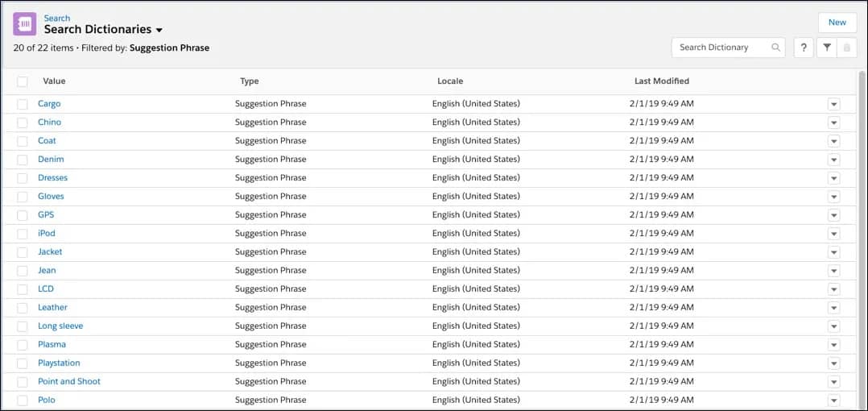This screenshot has width=868, height=411.
Task: Click the trash delete icon
Action: (x=846, y=48)
